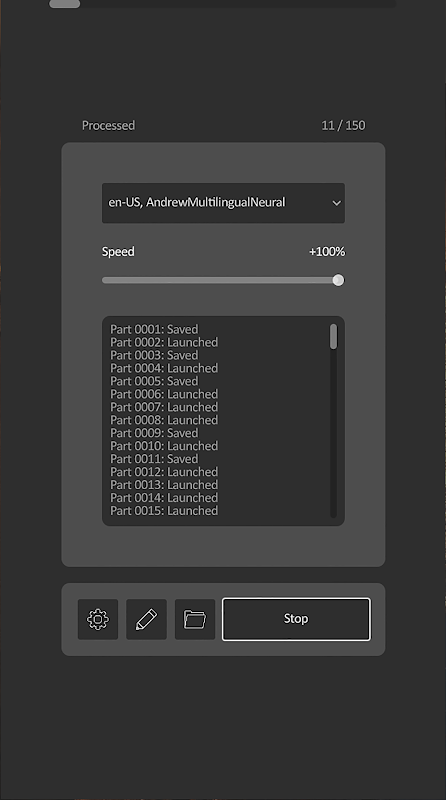Open the en-US AndrewMultilingualNeural voice dropdown
Screen dimensions: 446x800
point(224,203)
